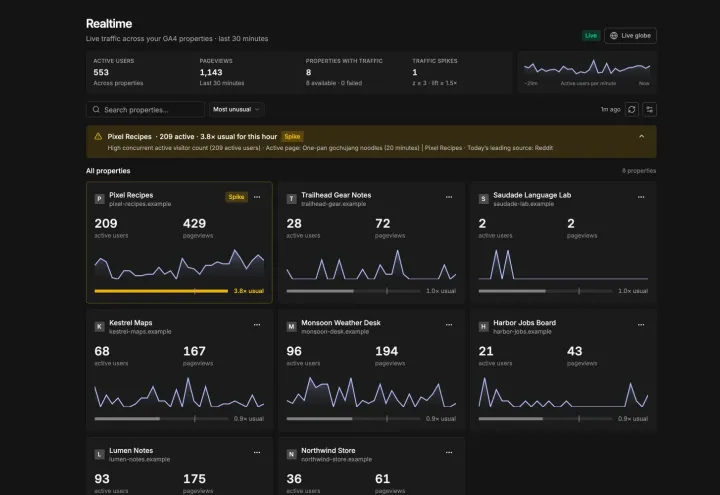Open Monsoon Weather Desk more-options menu
The image size is (720, 495).
pos(449,325)
